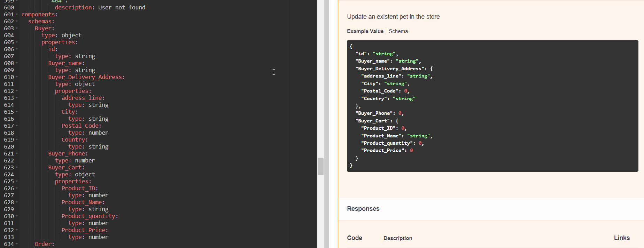This screenshot has width=644, height=248.
Task: Fold Buyer_Cart properties on line 625
Action: pos(17,182)
